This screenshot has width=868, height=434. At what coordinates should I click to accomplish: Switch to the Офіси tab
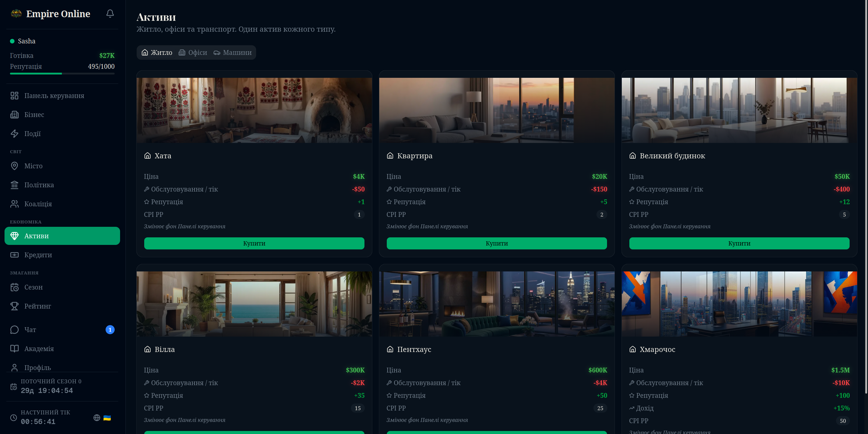tap(193, 52)
